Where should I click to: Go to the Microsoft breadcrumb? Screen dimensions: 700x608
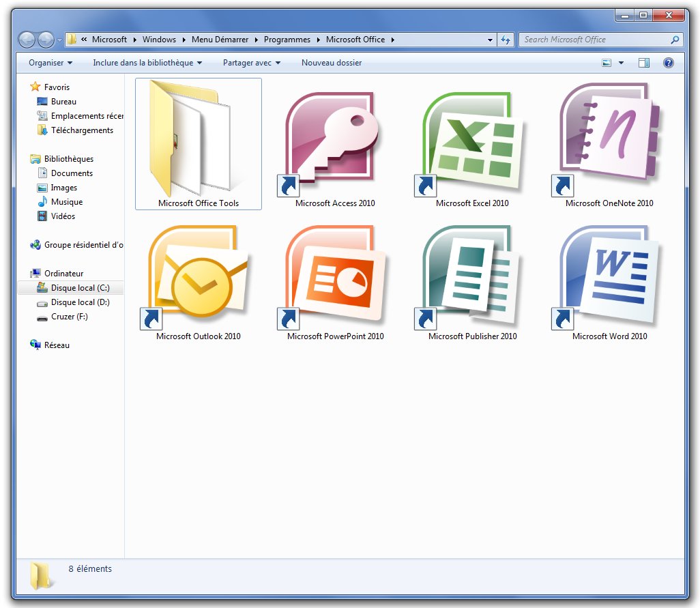pyautogui.click(x=109, y=40)
